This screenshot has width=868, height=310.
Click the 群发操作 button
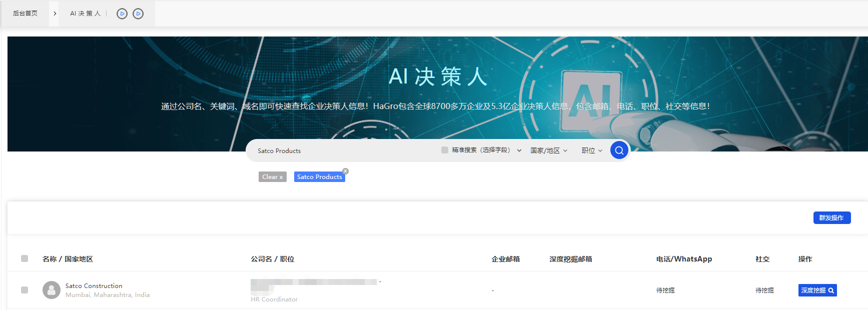click(x=831, y=218)
